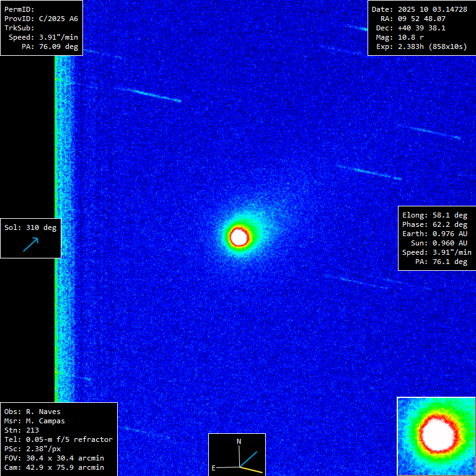The height and width of the screenshot is (476, 476).
Task: Select the ProvID C/2025 A6 text
Action: pyautogui.click(x=41, y=19)
